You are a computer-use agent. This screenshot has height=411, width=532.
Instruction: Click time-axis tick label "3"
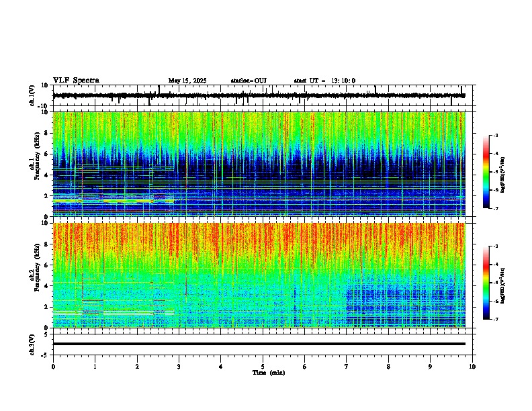click(x=179, y=367)
